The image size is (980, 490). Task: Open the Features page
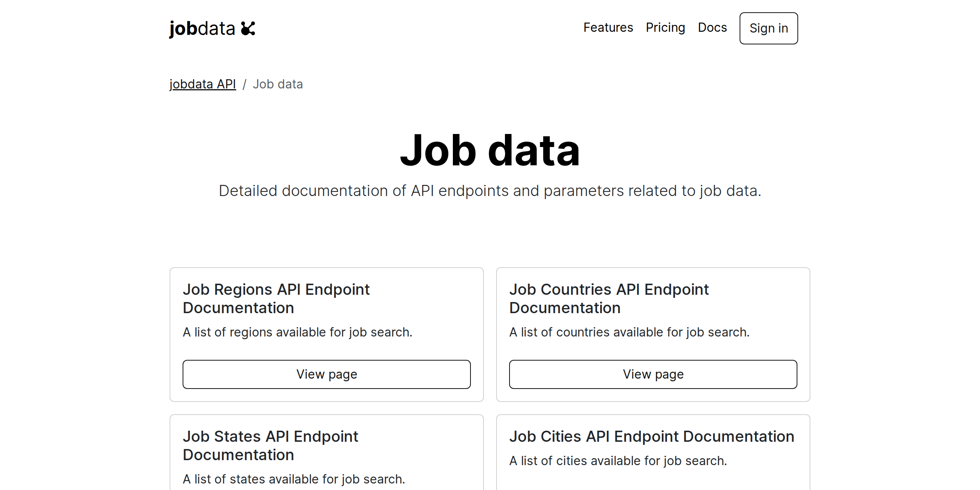[x=608, y=28]
